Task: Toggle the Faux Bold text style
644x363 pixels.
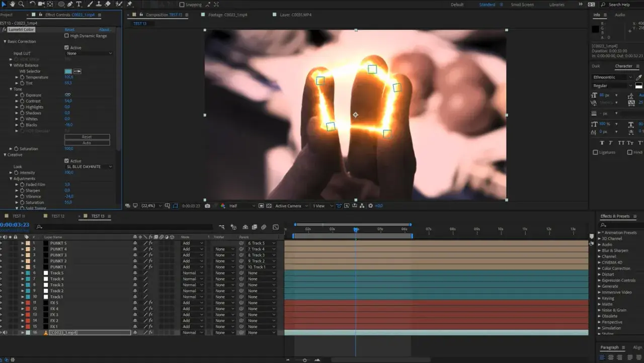Action: (602, 143)
